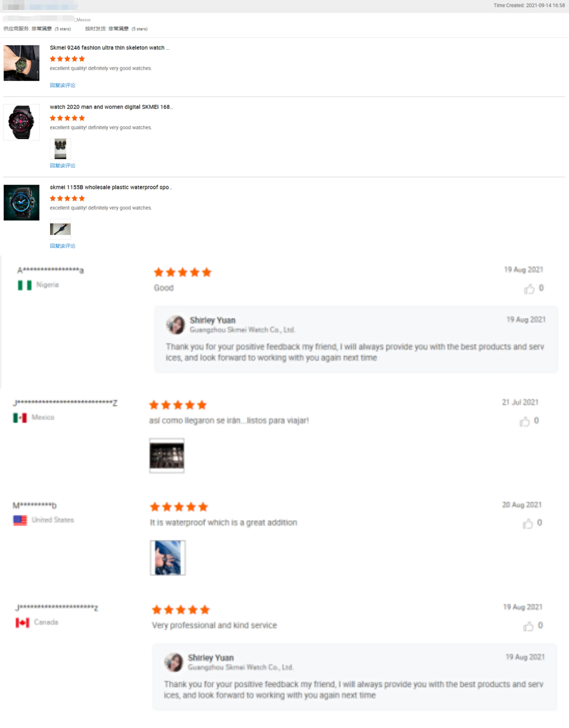The image size is (569, 728).
Task: Open reply link under skmei 1155B review
Action: click(62, 246)
